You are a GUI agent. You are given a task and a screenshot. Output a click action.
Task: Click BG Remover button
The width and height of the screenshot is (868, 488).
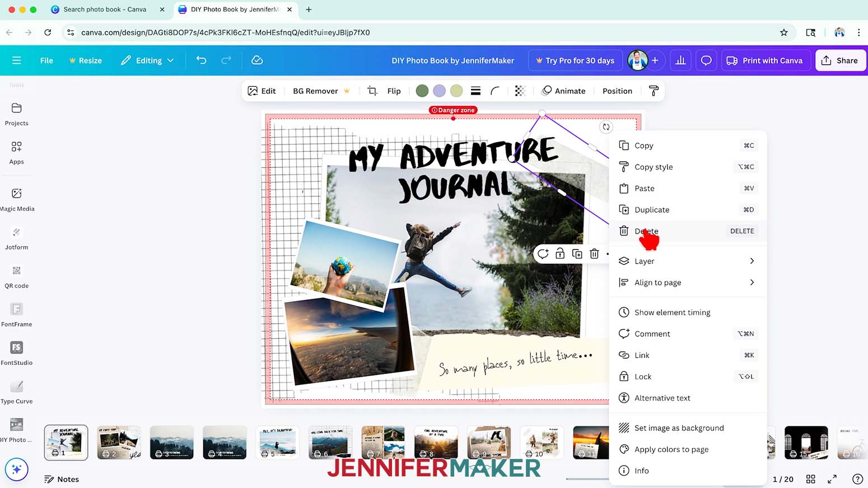321,91
